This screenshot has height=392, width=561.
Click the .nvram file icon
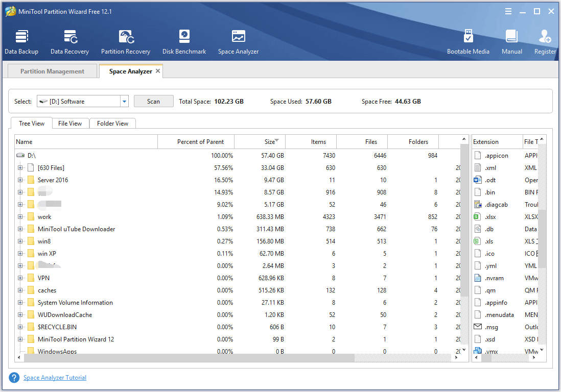coord(478,278)
